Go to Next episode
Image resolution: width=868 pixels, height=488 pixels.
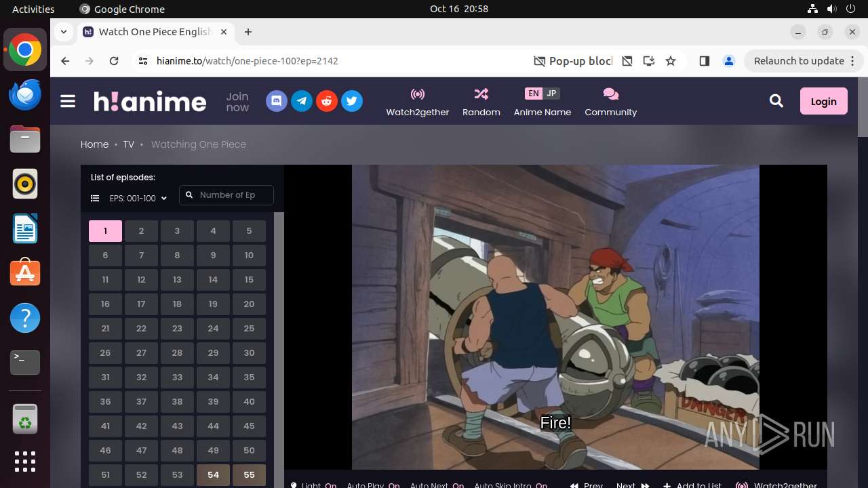coord(633,485)
